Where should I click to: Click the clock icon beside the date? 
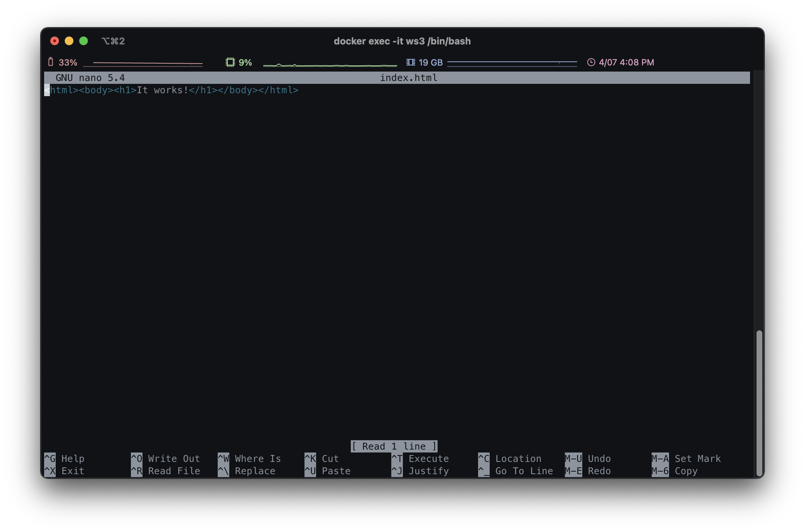click(591, 62)
